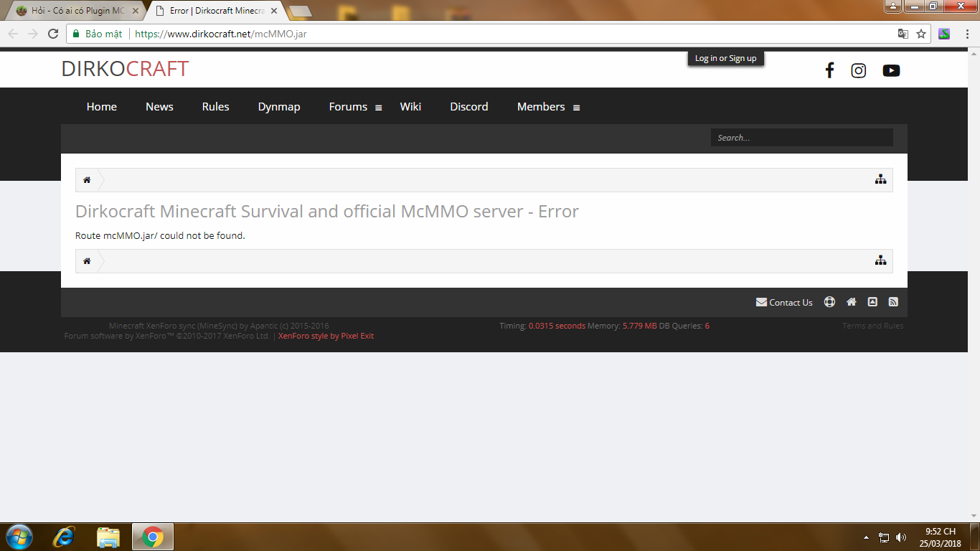The width and height of the screenshot is (980, 551).
Task: Click the 'Timing: 0.0315 seconds' footer text
Action: [542, 326]
